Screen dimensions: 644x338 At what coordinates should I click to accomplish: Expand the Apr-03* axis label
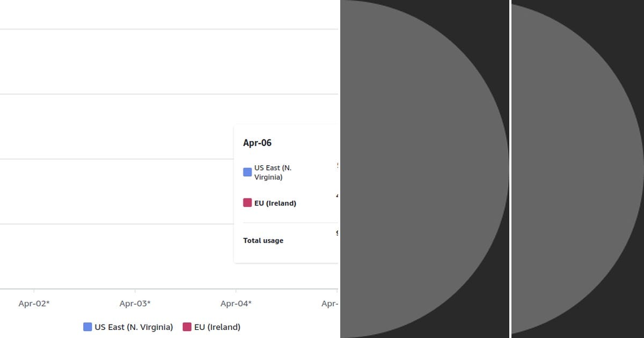click(135, 304)
